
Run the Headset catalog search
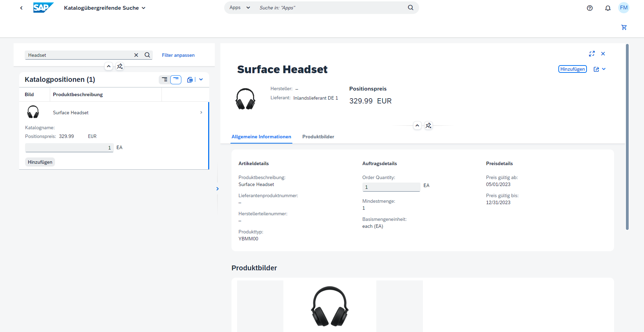point(147,55)
